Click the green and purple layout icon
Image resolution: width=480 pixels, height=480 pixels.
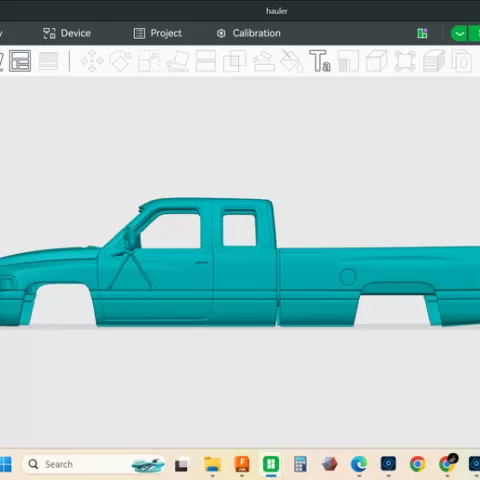tap(422, 33)
